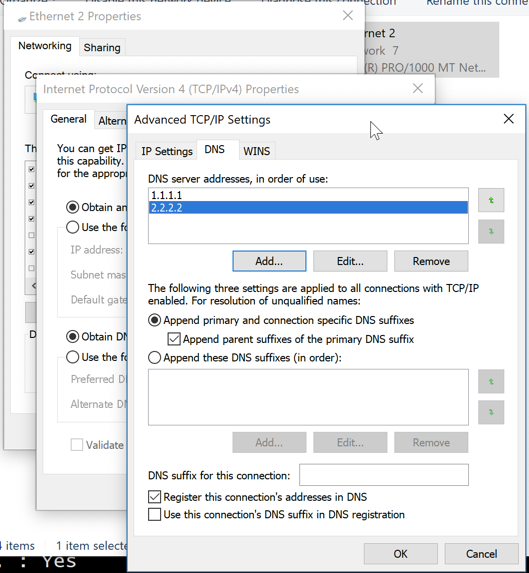This screenshot has width=529, height=573.
Task: Close the Ethernet 2 Properties window
Action: [x=348, y=15]
